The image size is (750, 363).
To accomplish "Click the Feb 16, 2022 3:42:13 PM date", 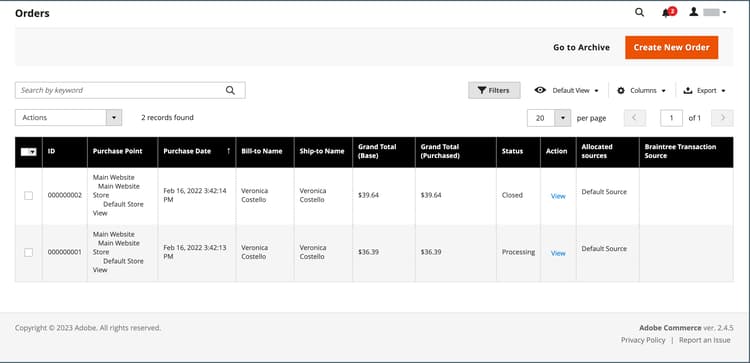I will coord(195,252).
